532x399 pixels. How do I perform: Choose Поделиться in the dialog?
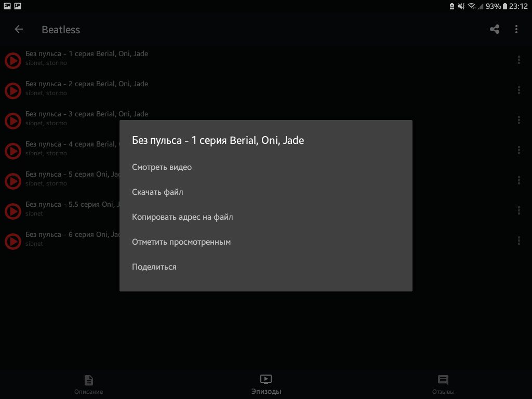[265, 267]
